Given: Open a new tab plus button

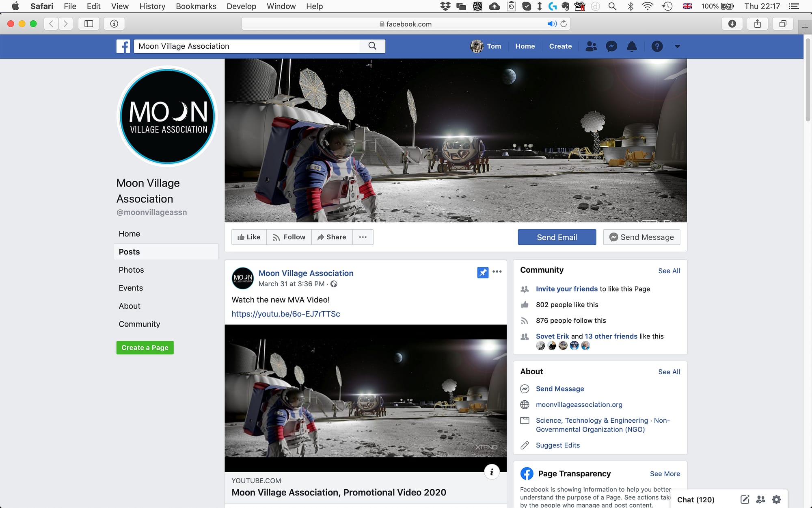Looking at the screenshot, I should point(805,28).
